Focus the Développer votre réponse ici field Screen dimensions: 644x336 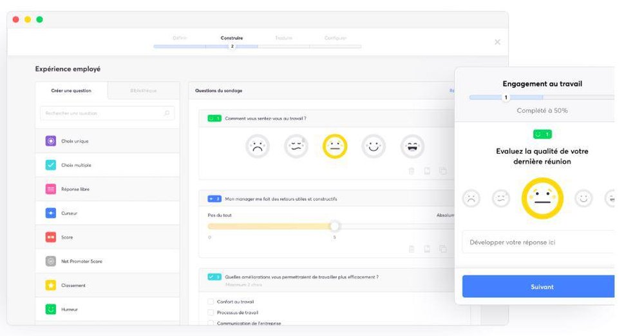pos(538,242)
